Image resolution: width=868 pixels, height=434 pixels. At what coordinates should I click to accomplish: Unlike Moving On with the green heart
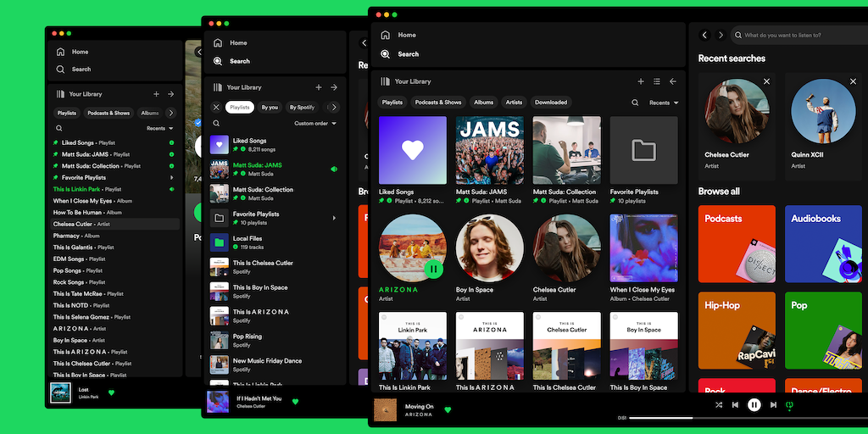click(448, 410)
